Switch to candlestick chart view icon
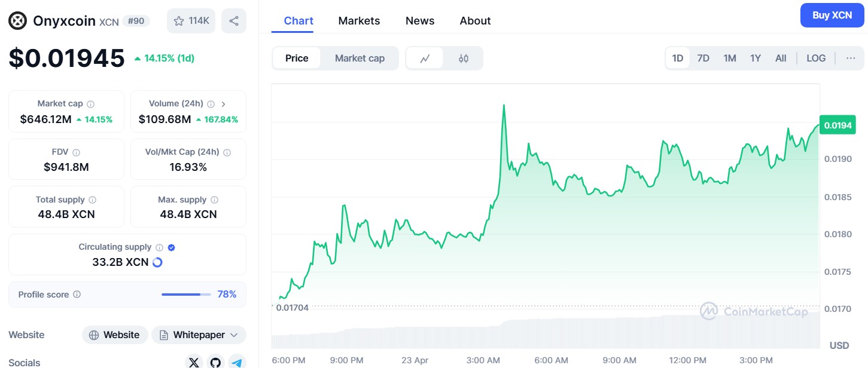 click(464, 59)
